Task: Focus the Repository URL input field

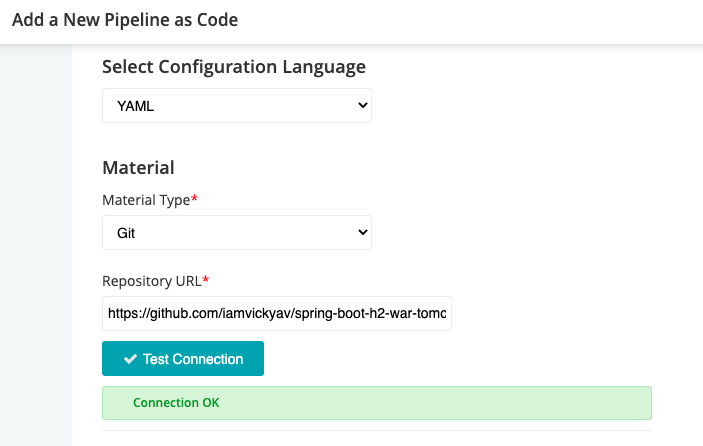Action: coord(277,313)
